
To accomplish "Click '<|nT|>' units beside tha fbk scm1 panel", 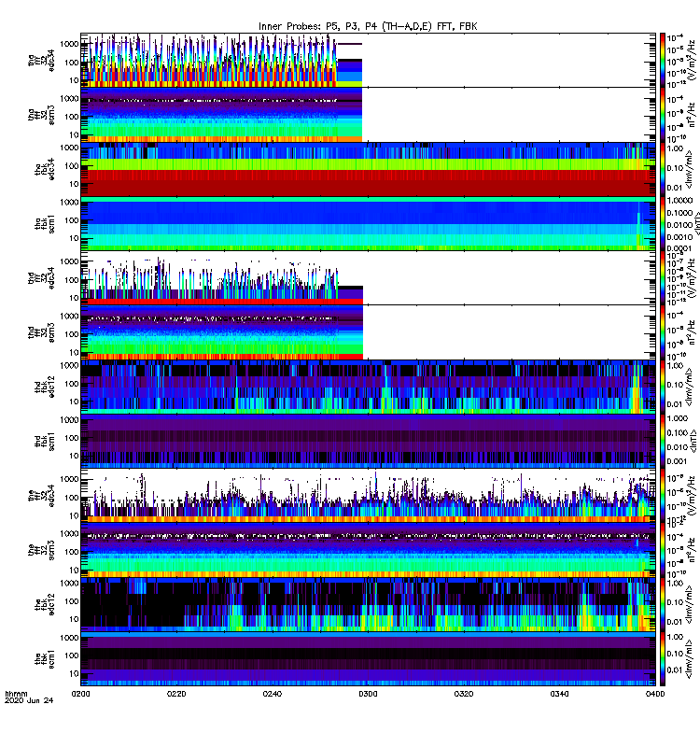I will tap(695, 224).
